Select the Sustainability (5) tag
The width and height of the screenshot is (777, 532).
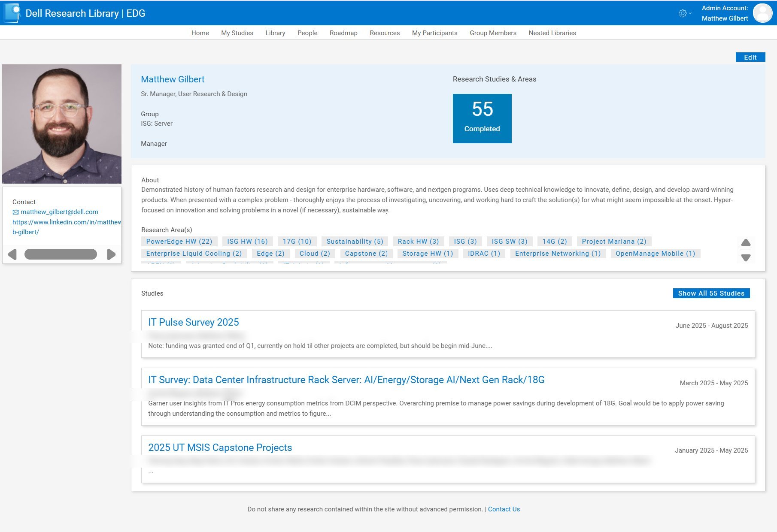[x=355, y=242]
